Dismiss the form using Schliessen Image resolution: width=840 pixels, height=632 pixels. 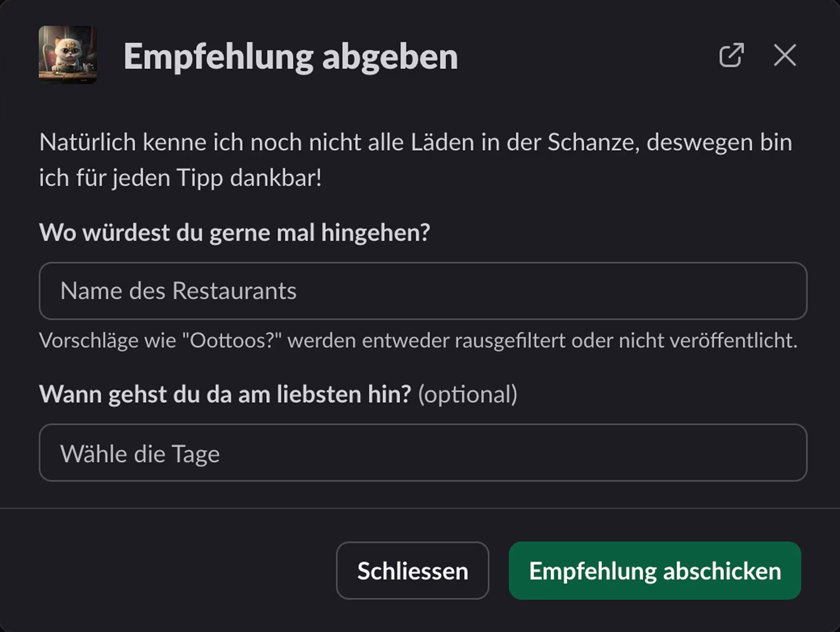point(413,571)
